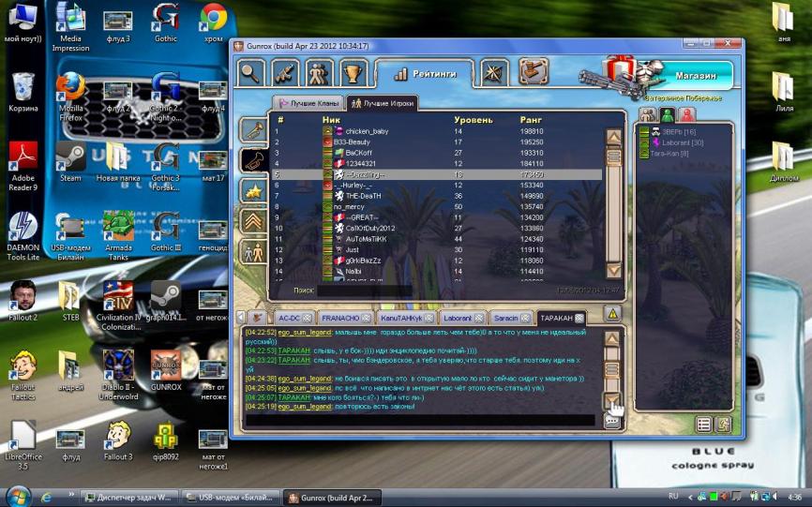
Task: Select the rank chevrons rating category
Action: (253, 221)
